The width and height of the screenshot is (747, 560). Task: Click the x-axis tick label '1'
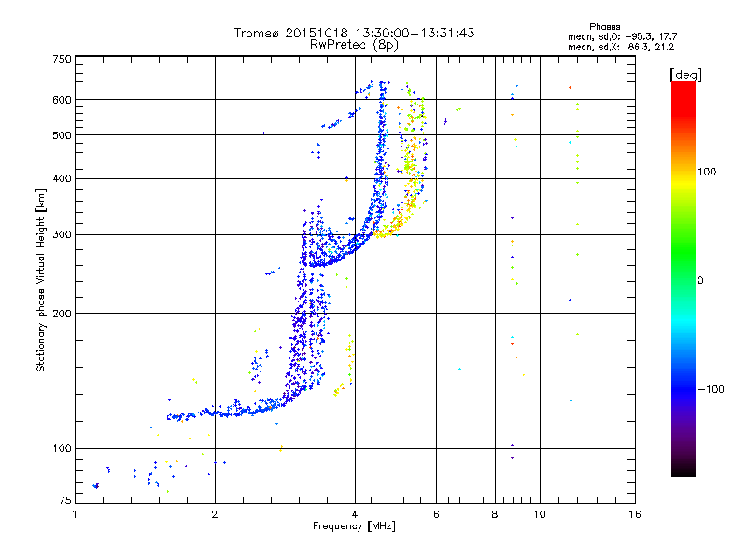tap(75, 514)
